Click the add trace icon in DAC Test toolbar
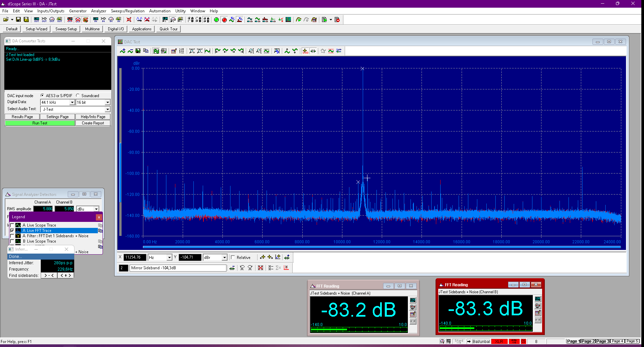 pyautogui.click(x=123, y=51)
